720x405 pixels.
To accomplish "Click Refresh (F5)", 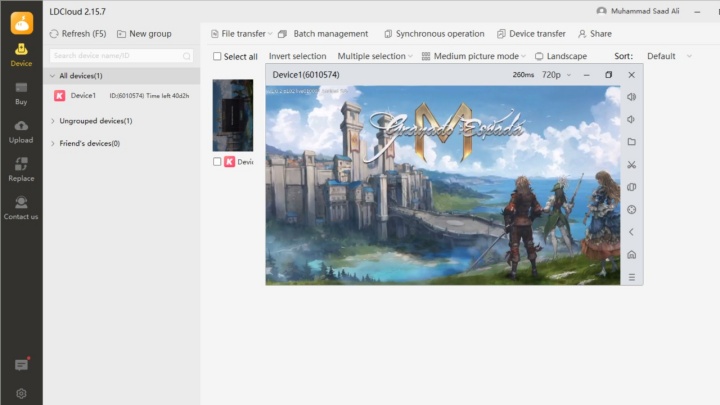I will 78,34.
